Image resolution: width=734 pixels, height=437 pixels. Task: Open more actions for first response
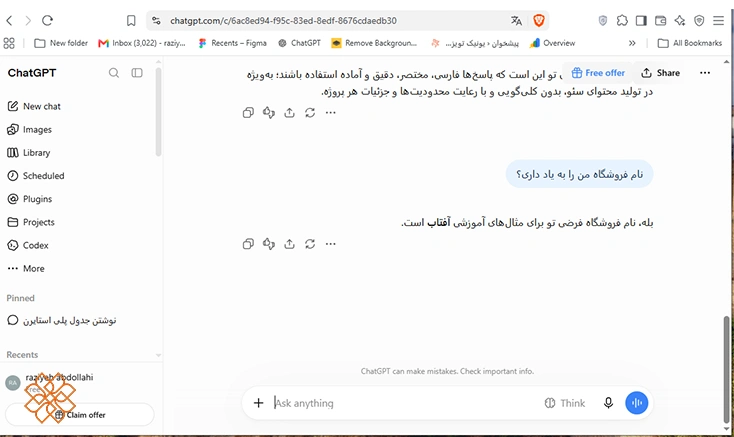point(330,113)
